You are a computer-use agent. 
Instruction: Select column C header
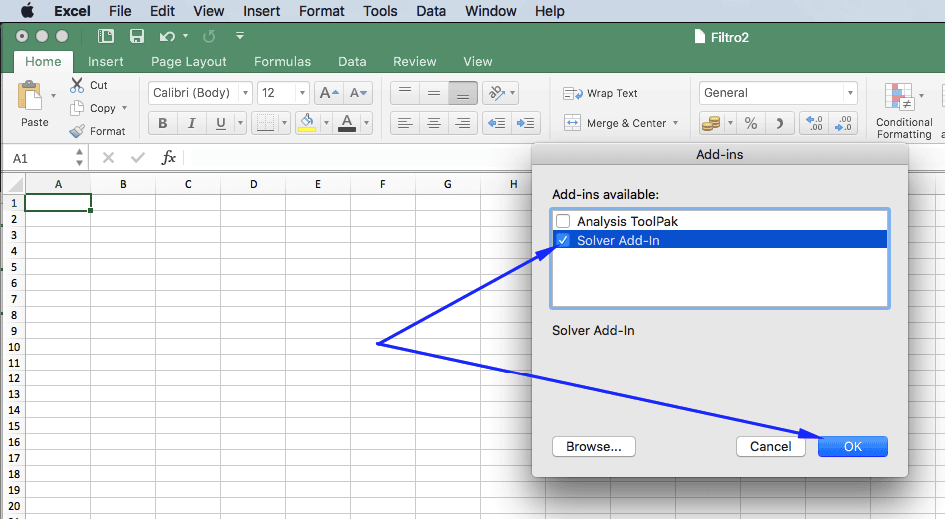point(188,184)
